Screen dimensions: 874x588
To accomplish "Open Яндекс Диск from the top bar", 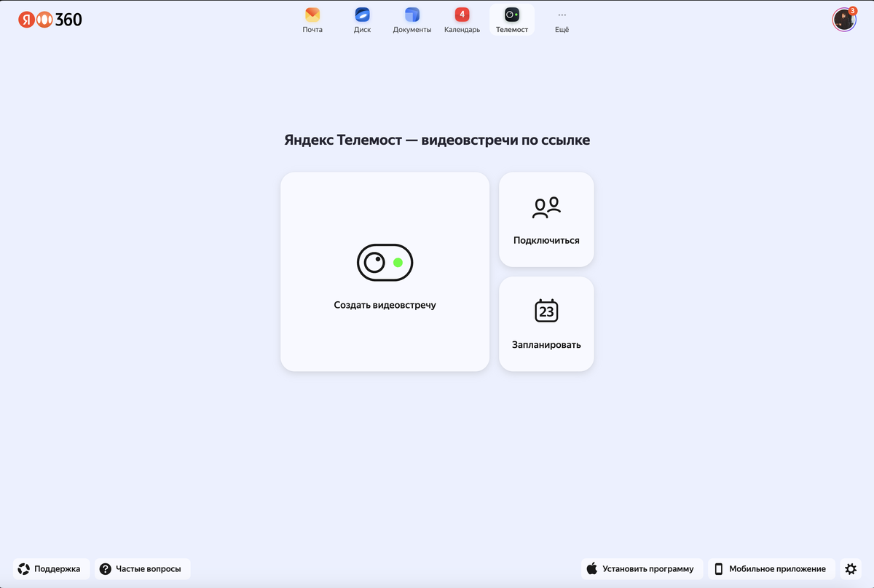I will tap(362, 14).
